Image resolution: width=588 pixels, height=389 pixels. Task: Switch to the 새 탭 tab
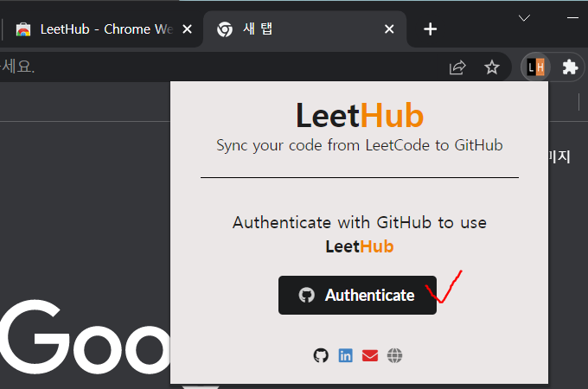304,29
